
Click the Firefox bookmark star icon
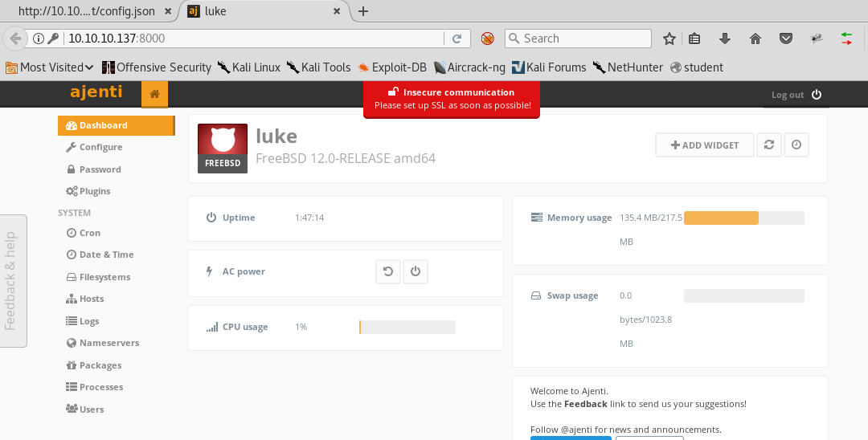click(669, 39)
